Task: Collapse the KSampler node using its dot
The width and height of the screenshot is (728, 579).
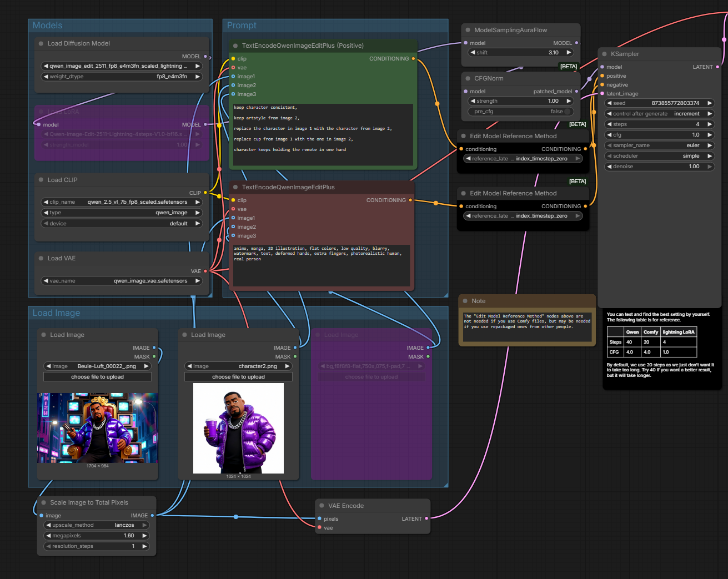Action: (604, 54)
